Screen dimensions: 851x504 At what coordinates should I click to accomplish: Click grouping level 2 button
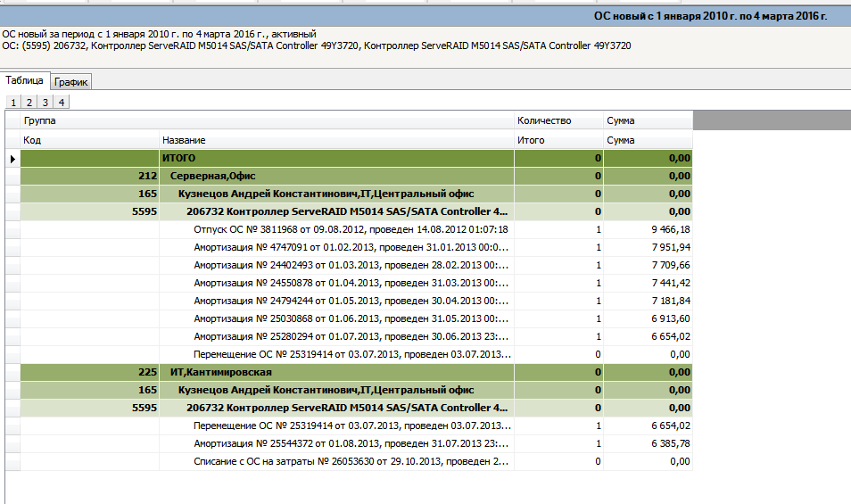(x=29, y=103)
